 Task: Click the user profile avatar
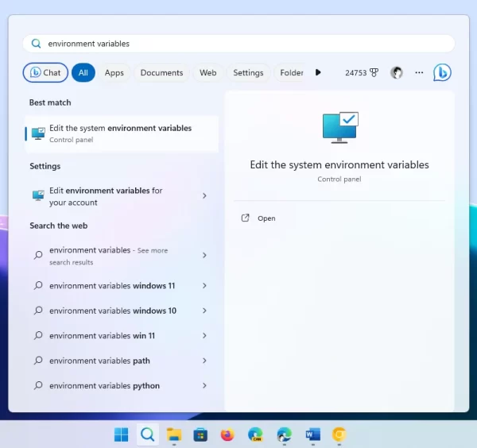(x=397, y=72)
